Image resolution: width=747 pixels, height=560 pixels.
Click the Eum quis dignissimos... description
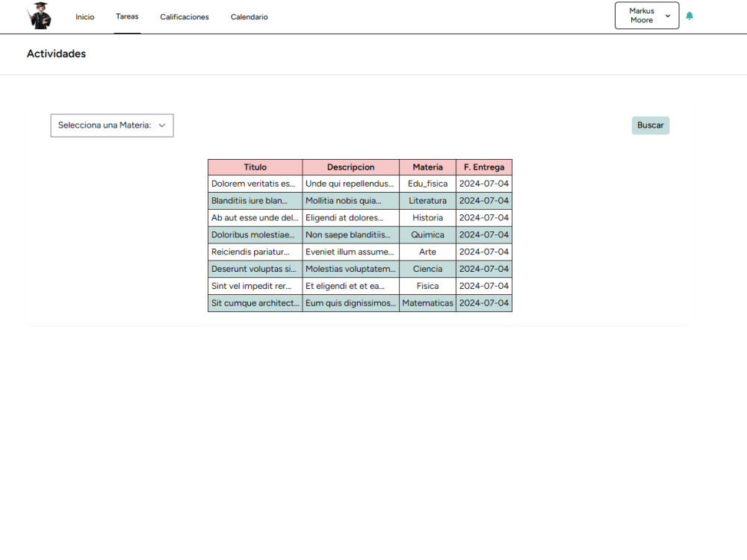[x=350, y=303]
